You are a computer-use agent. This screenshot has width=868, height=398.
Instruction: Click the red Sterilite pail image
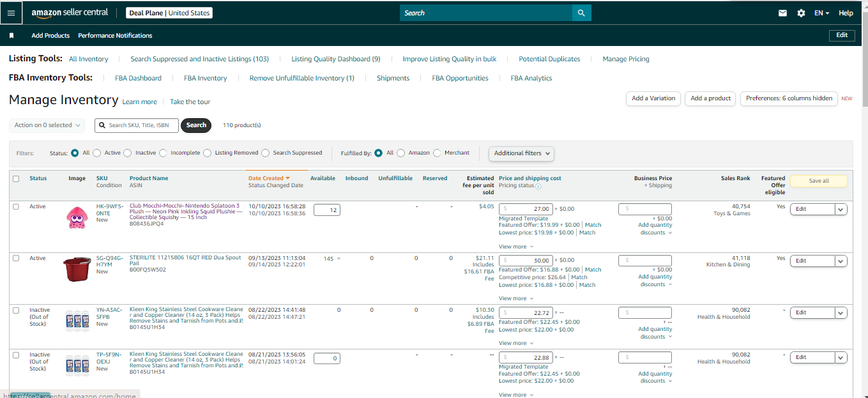click(77, 269)
